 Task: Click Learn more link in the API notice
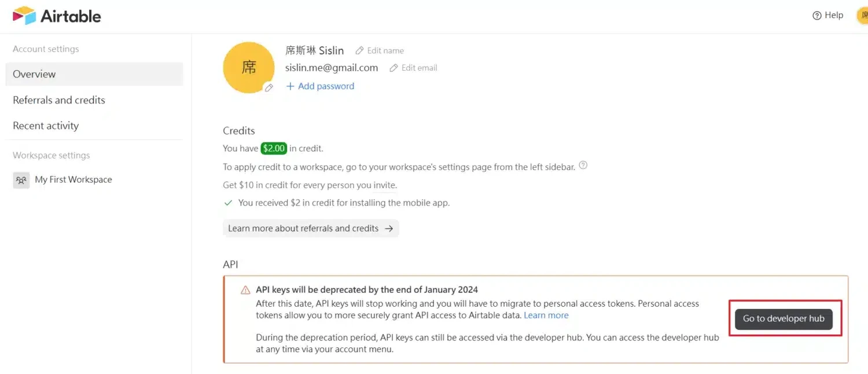(x=546, y=316)
